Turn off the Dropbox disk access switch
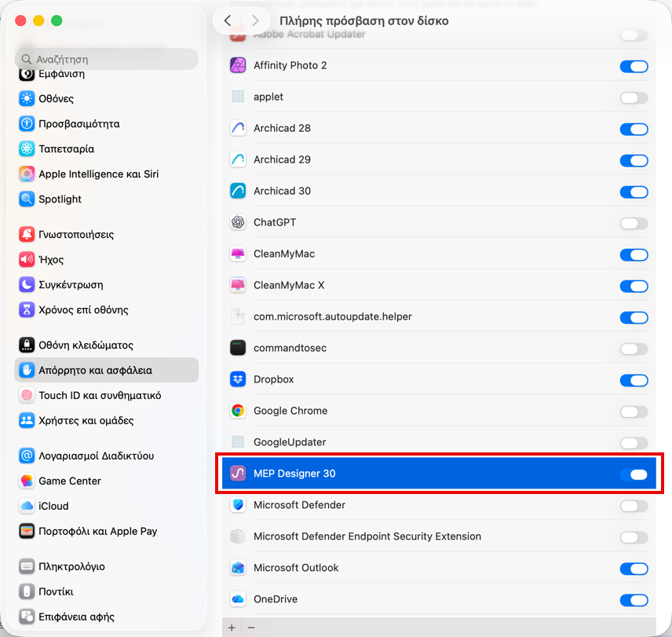The width and height of the screenshot is (672, 637). coord(634,380)
